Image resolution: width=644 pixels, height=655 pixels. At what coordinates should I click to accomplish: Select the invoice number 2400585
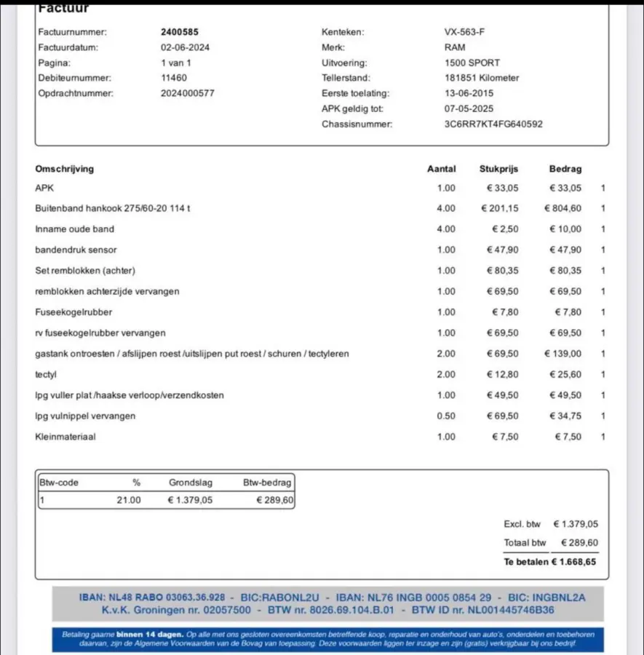coord(180,32)
